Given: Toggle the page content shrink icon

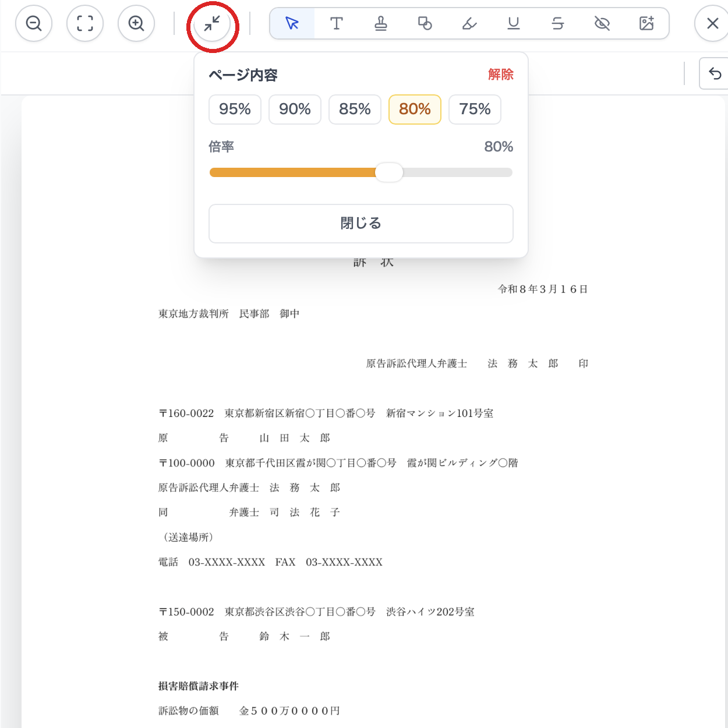Looking at the screenshot, I should 212,24.
